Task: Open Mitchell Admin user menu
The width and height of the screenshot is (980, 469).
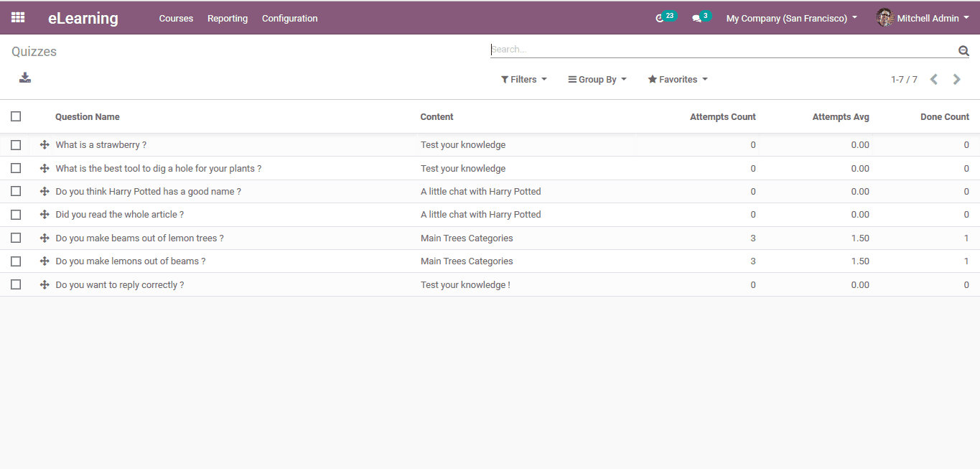Action: pos(923,18)
